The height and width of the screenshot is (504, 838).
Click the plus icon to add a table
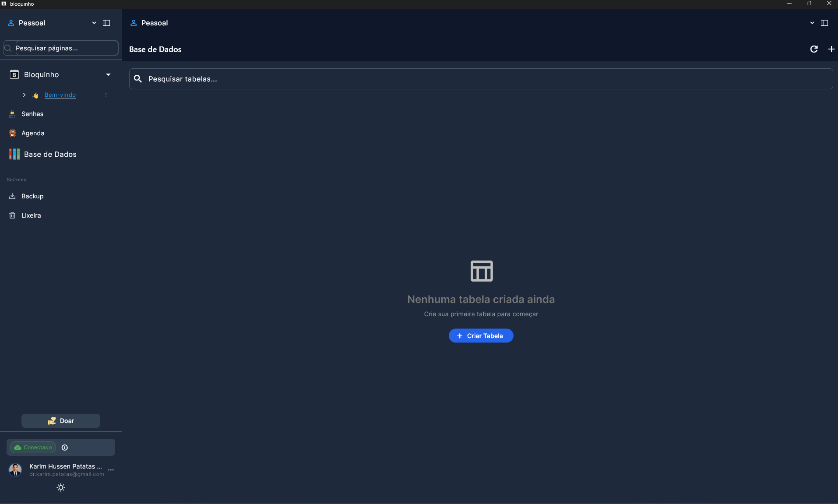click(x=831, y=49)
